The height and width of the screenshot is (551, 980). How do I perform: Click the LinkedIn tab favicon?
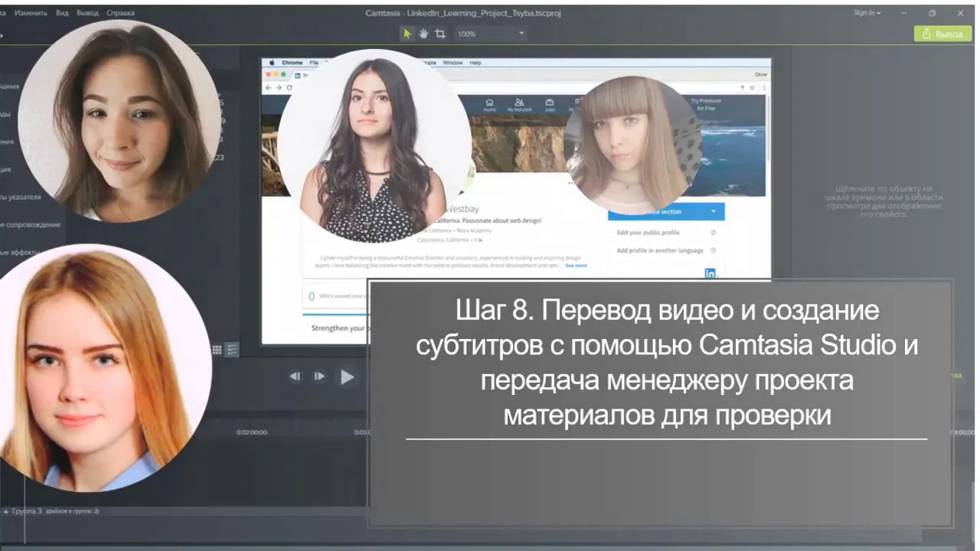[x=297, y=75]
